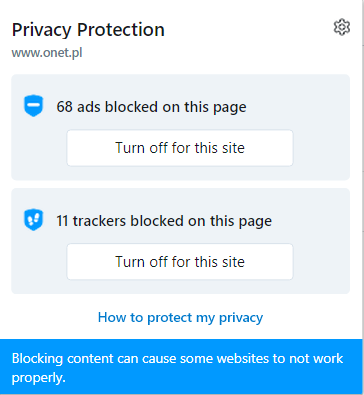Turn off ad blocking for this site

click(180, 148)
